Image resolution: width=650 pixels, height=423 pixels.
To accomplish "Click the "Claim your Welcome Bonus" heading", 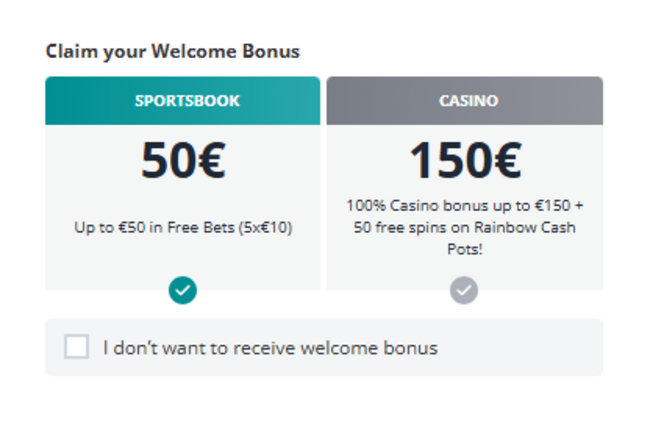I will (172, 52).
